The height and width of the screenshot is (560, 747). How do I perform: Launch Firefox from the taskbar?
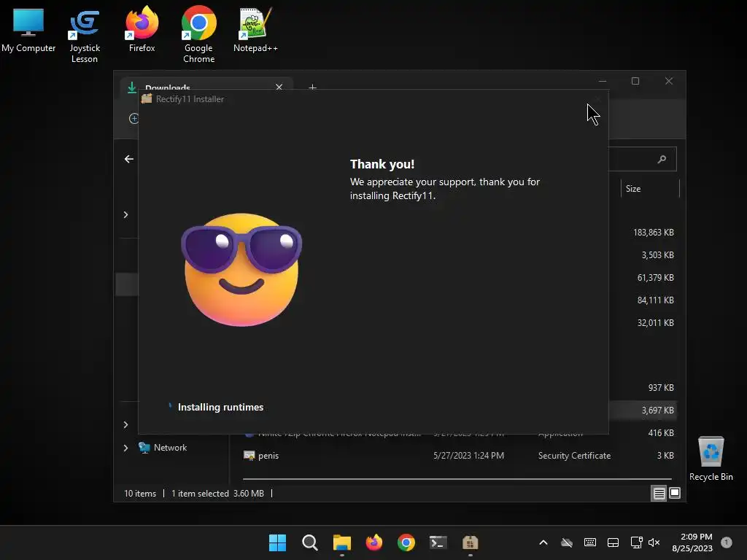[374, 542]
